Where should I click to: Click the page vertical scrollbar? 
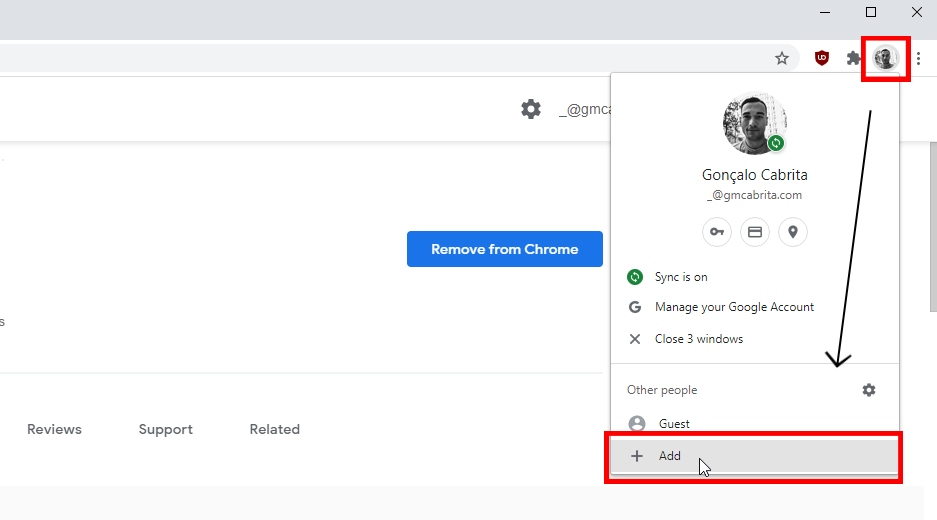point(933,227)
